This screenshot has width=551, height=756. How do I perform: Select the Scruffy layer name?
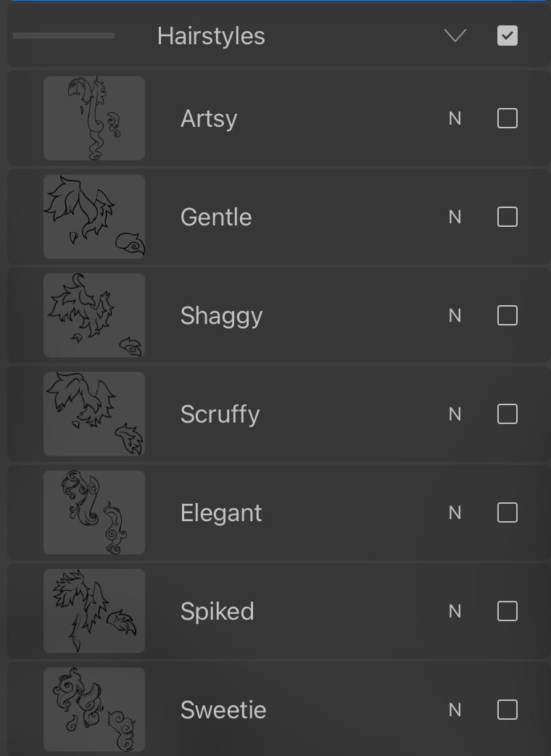[220, 414]
